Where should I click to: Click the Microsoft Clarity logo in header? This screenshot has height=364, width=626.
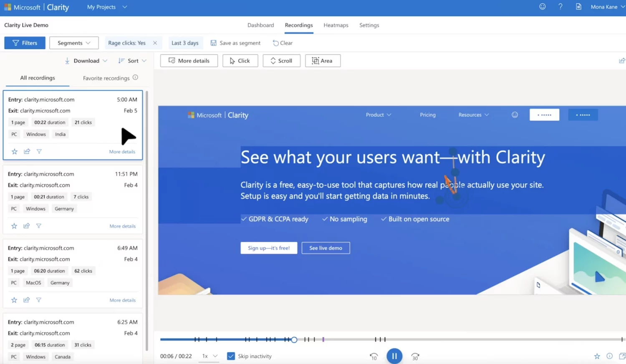coord(36,7)
